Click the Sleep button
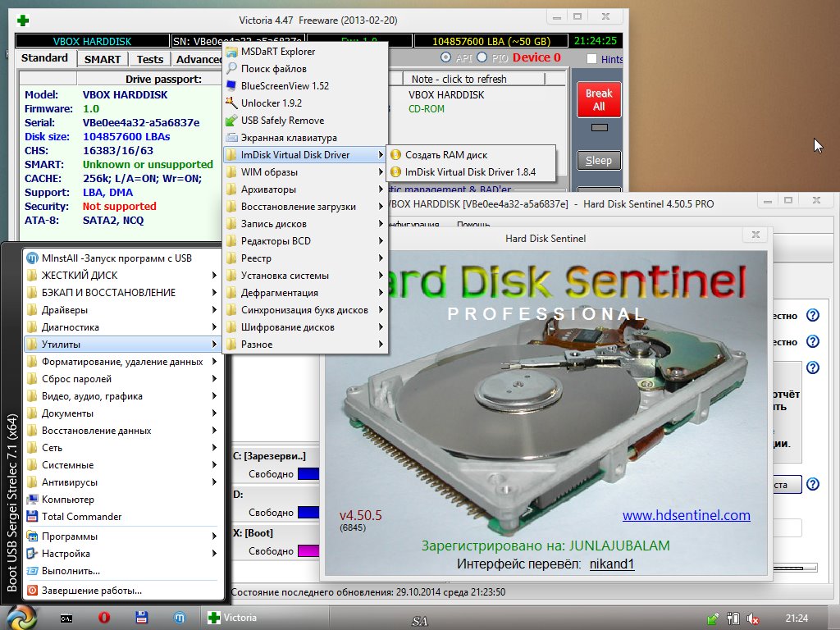The height and width of the screenshot is (630, 840). 599,160
